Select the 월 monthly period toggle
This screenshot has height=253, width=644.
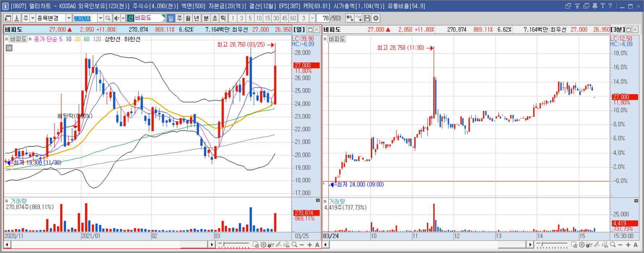pyautogui.click(x=188, y=18)
